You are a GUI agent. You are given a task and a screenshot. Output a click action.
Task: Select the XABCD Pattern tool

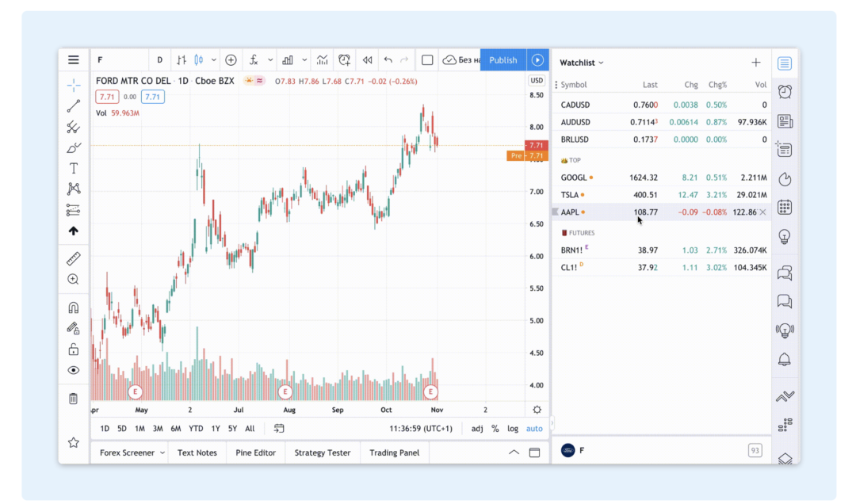[74, 189]
